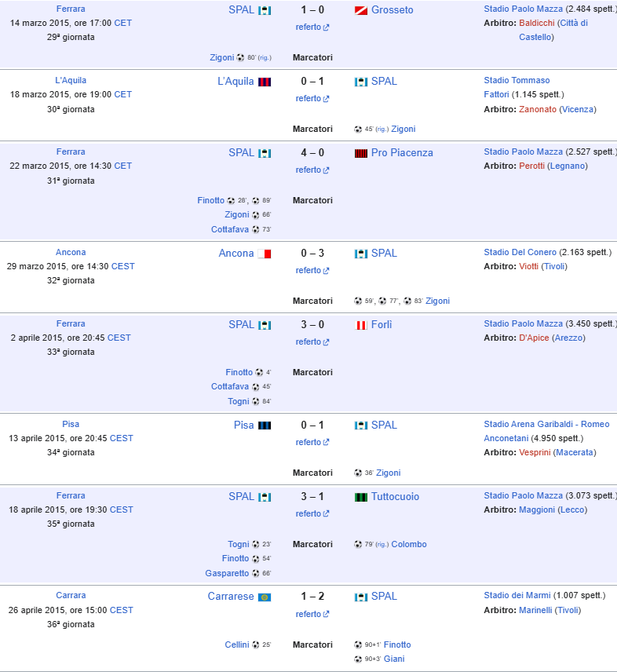Click the Tuttocuoio team flag icon
617x672 pixels.
coord(361,497)
